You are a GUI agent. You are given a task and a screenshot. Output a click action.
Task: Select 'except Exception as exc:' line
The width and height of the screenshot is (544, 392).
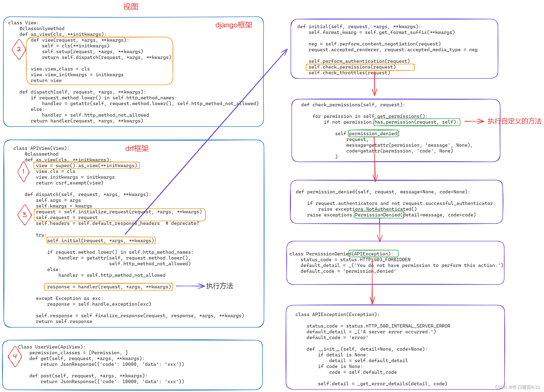(69, 298)
